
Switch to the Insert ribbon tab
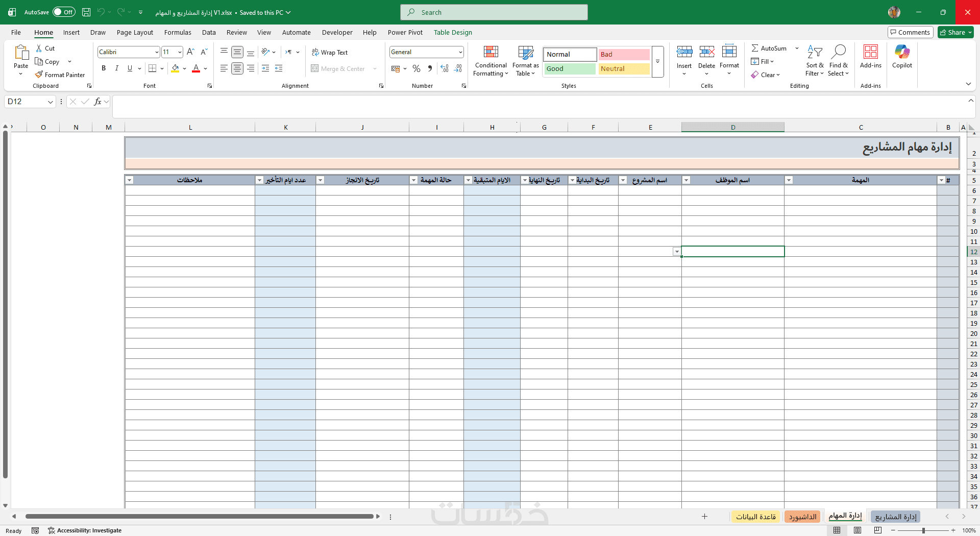click(71, 32)
